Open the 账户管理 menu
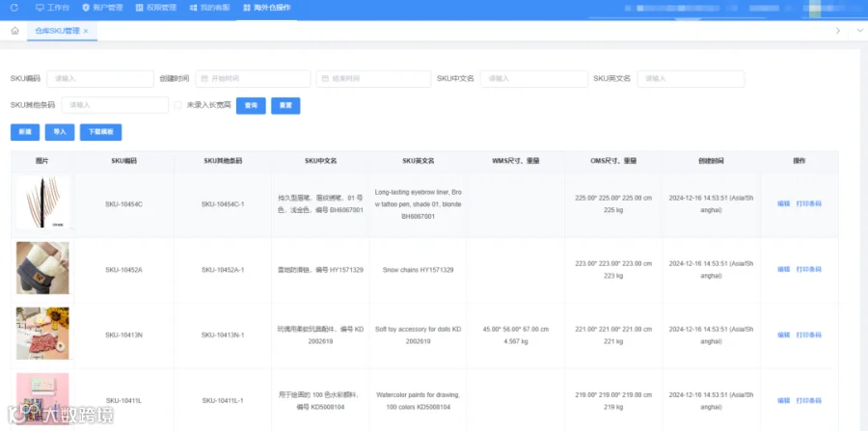 click(x=102, y=8)
